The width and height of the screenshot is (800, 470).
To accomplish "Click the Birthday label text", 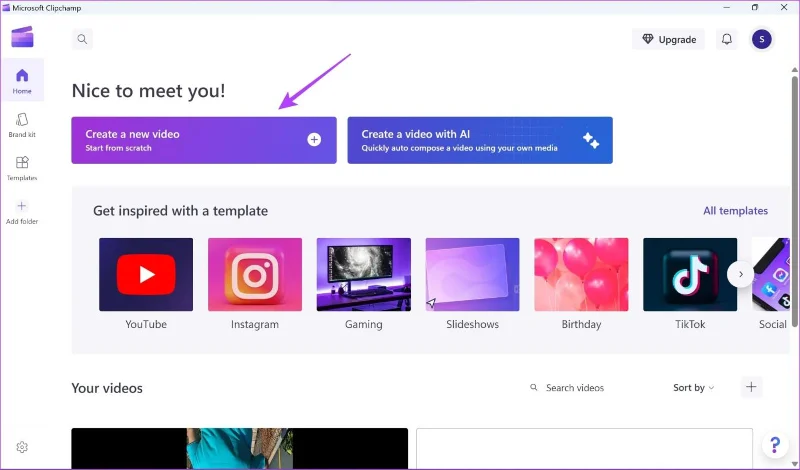I will pyautogui.click(x=581, y=325).
